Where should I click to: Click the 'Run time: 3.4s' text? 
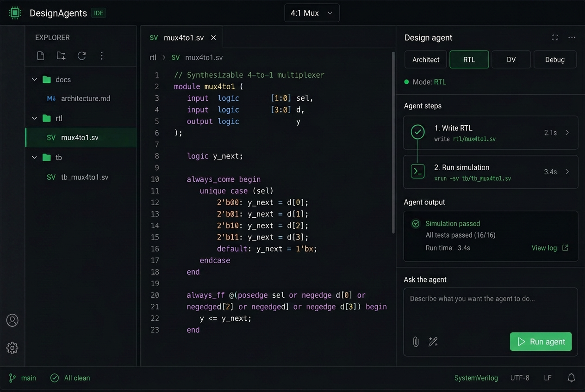tap(448, 248)
